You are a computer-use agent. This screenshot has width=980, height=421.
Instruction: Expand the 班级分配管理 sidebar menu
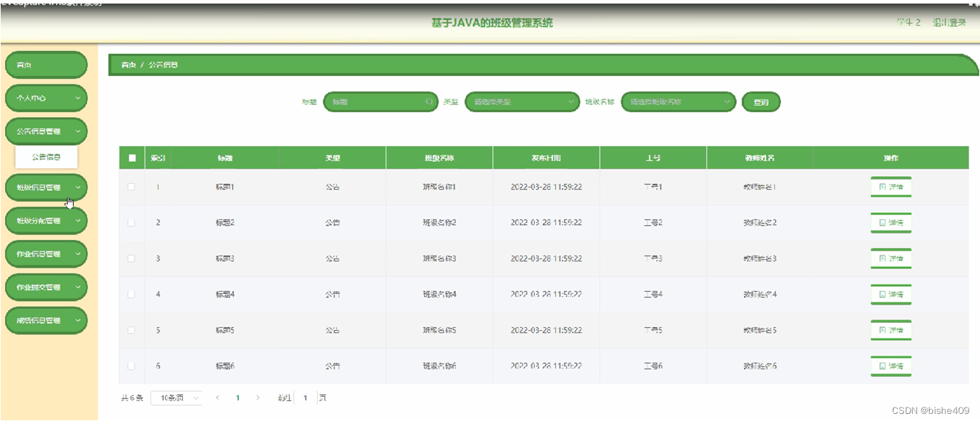46,221
